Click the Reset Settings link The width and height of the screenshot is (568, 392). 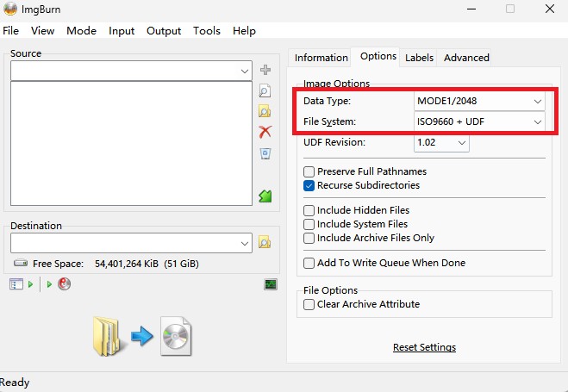click(x=424, y=347)
